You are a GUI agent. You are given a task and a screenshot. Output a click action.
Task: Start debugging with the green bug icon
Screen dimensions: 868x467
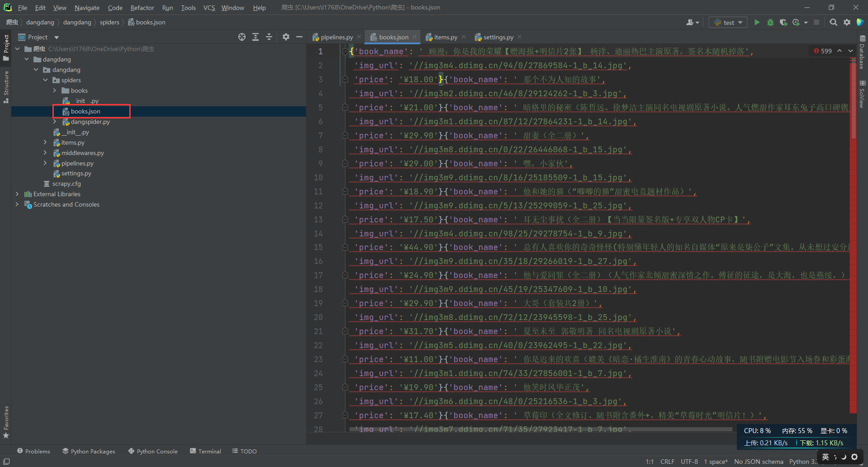[x=770, y=22]
